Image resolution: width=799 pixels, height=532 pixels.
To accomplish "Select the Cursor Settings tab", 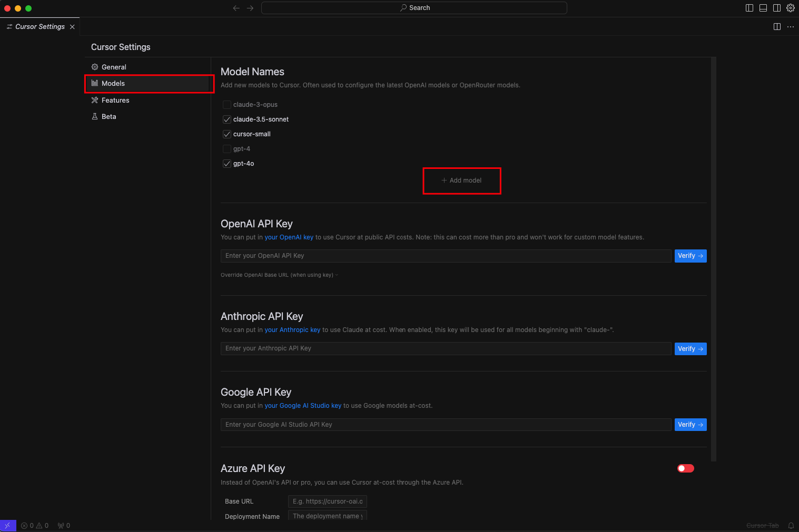I will point(40,27).
